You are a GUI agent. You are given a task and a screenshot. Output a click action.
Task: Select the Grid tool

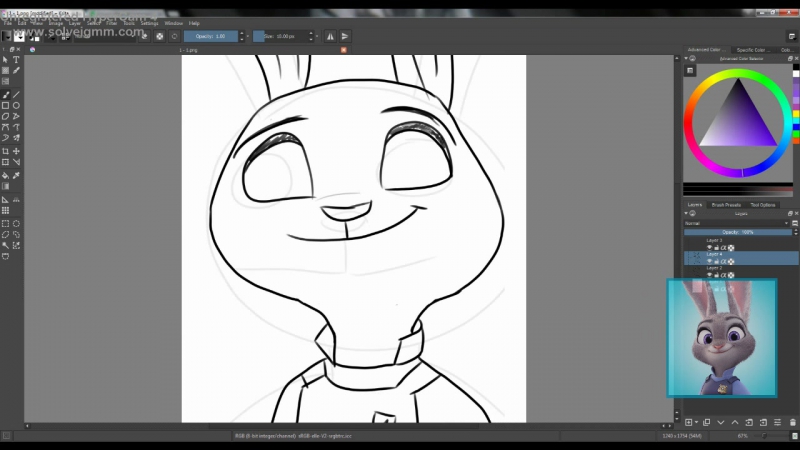click(x=6, y=210)
